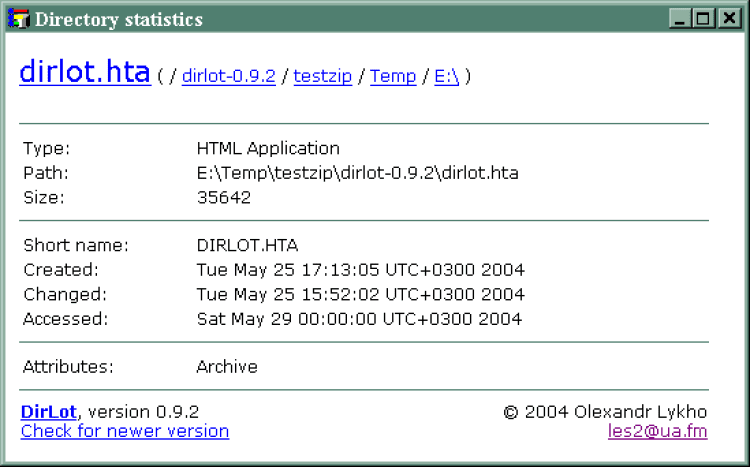Check for newer version link
The image size is (750, 467).
[x=125, y=431]
